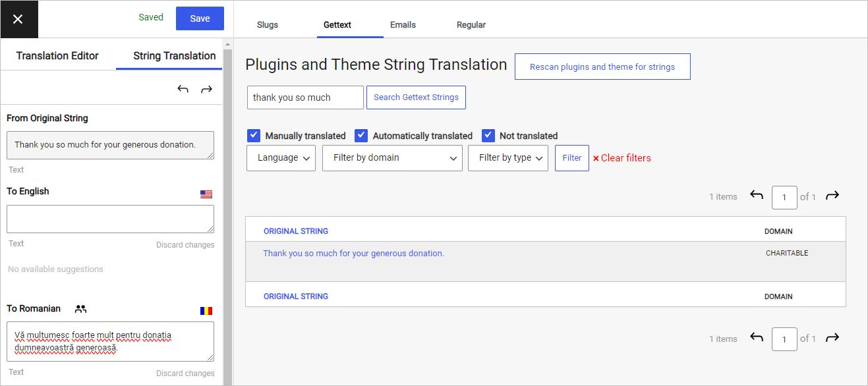Open the Filter by type dropdown
Viewport: 868px width, 386px height.
pyautogui.click(x=507, y=157)
